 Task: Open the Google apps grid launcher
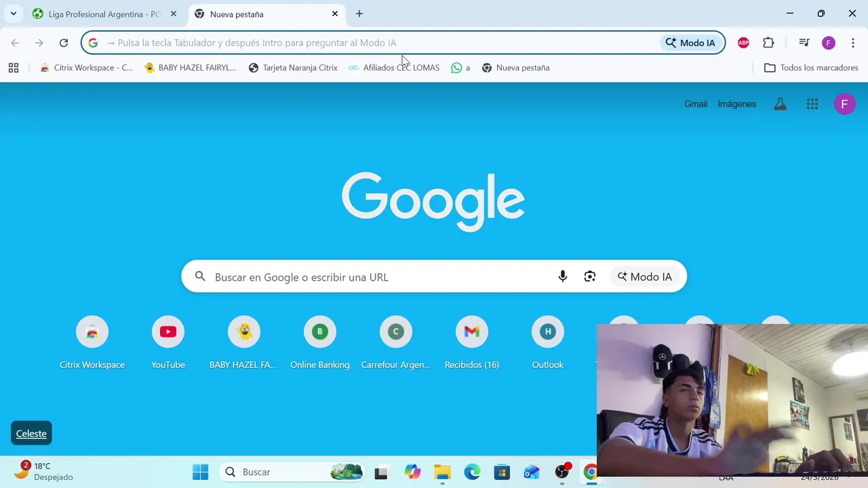pyautogui.click(x=812, y=104)
